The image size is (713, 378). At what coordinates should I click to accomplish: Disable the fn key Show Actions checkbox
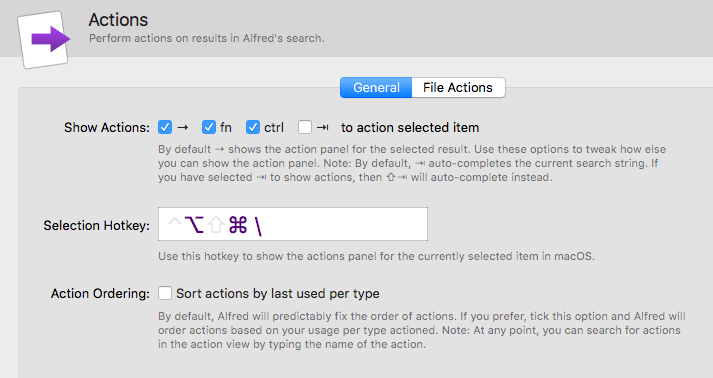pyautogui.click(x=209, y=127)
